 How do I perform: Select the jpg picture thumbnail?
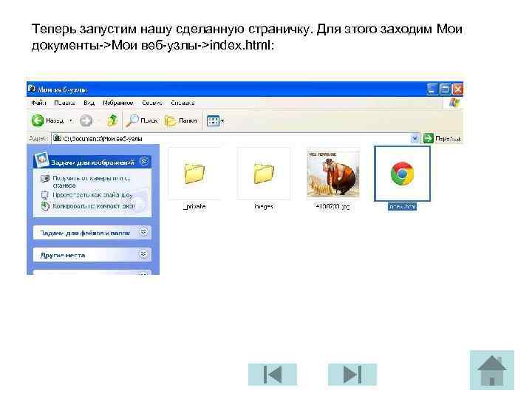pyautogui.click(x=332, y=174)
